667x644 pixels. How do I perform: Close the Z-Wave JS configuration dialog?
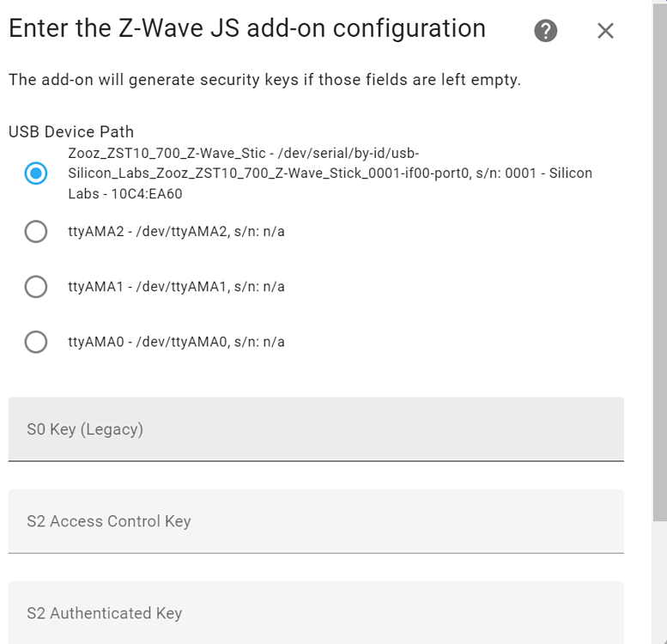605,31
